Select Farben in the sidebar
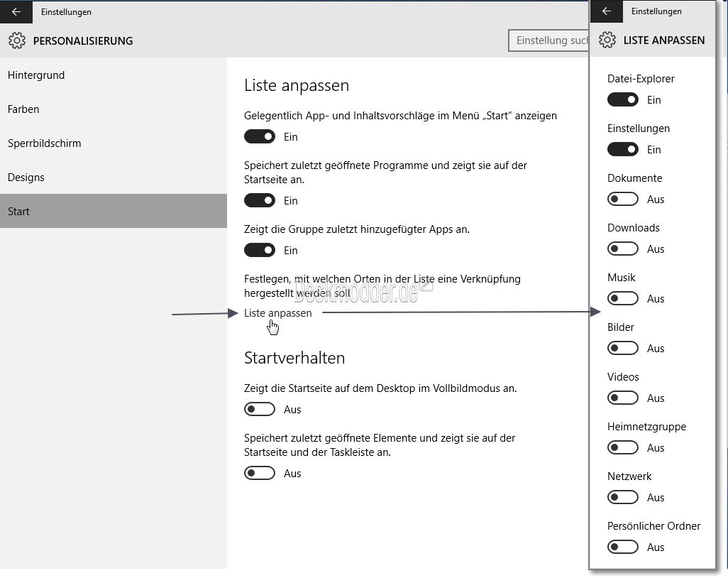 point(114,109)
